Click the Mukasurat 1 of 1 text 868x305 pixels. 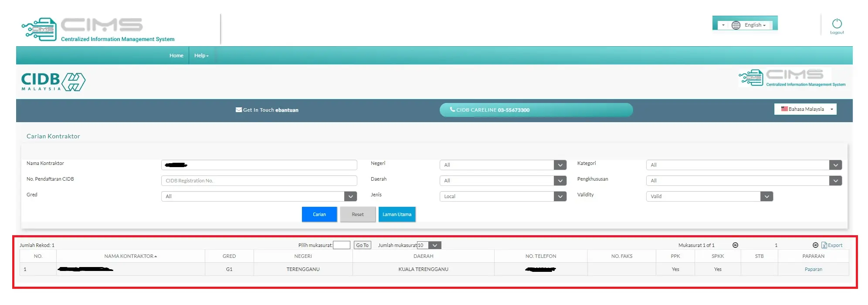pos(696,245)
